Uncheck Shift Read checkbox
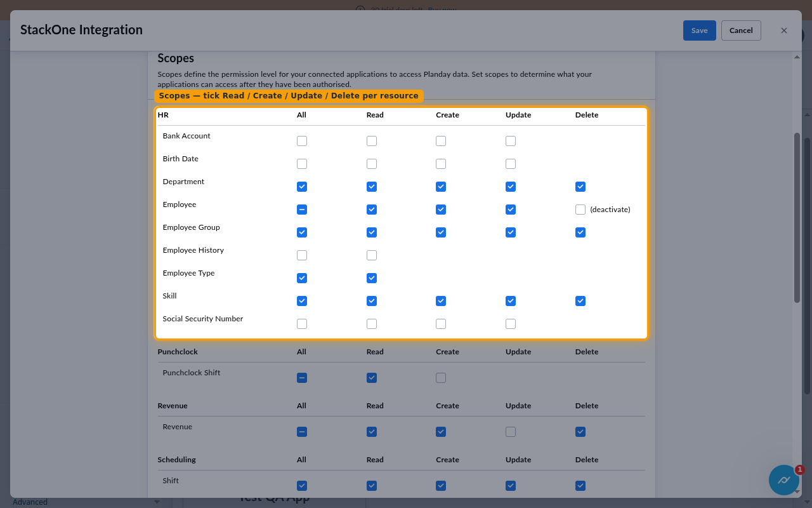This screenshot has width=812, height=508. (372, 486)
